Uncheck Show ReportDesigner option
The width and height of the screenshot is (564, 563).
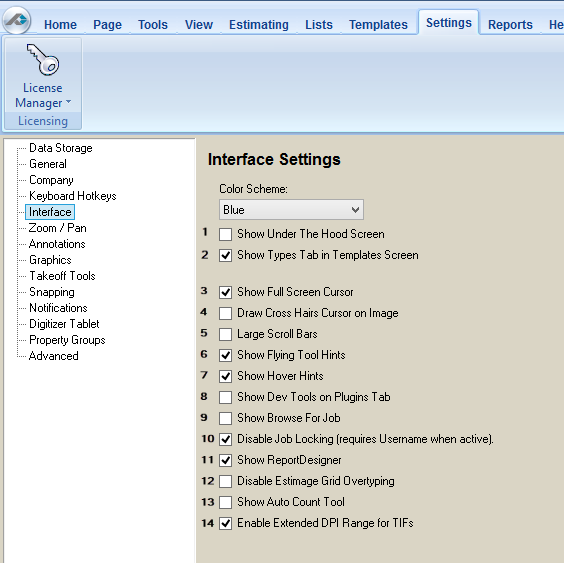click(x=226, y=460)
